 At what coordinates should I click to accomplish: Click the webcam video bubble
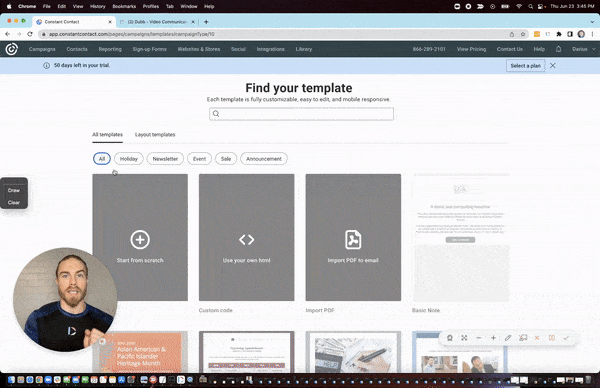pos(65,299)
